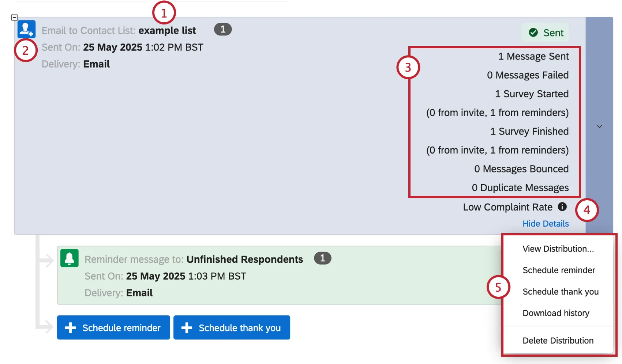This screenshot has height=364, width=622.
Task: Choose Download history from the menu
Action: click(x=556, y=313)
